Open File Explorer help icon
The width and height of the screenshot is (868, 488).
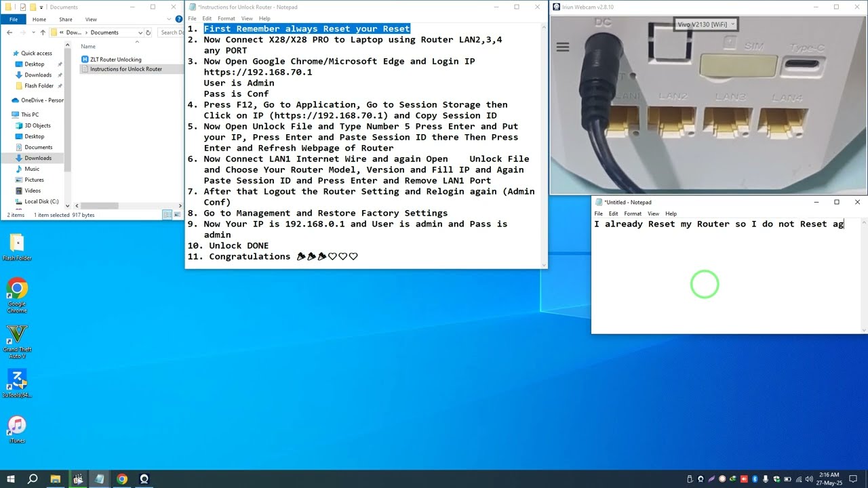[x=178, y=20]
